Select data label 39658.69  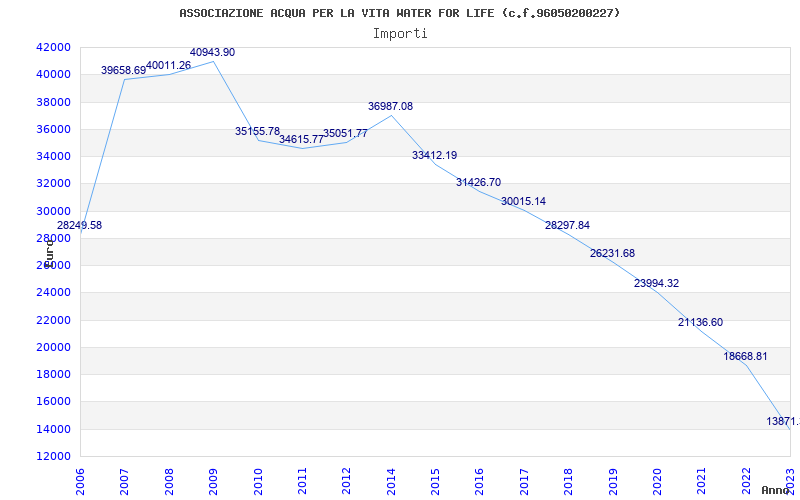(123, 70)
